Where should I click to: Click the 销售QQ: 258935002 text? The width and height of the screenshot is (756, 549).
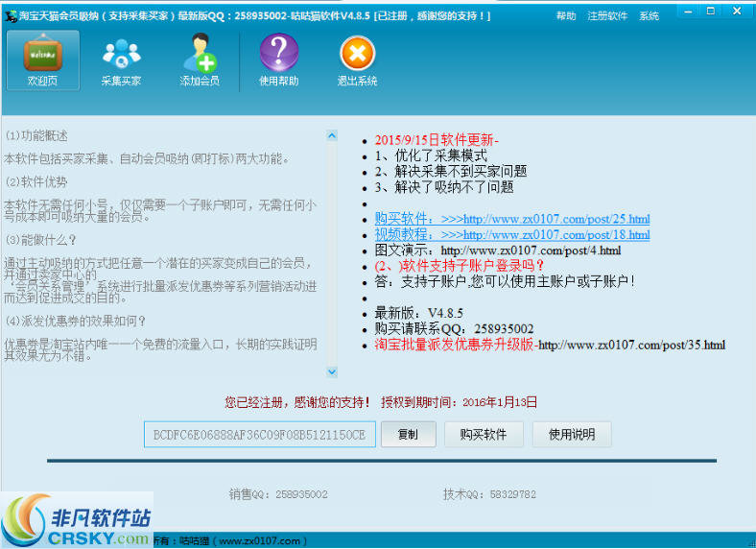278,494
